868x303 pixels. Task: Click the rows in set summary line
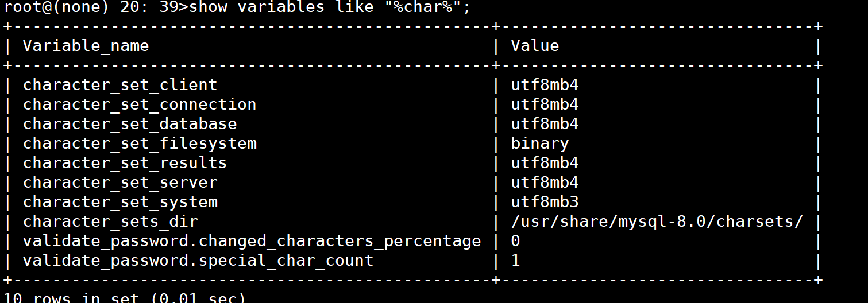(x=125, y=298)
